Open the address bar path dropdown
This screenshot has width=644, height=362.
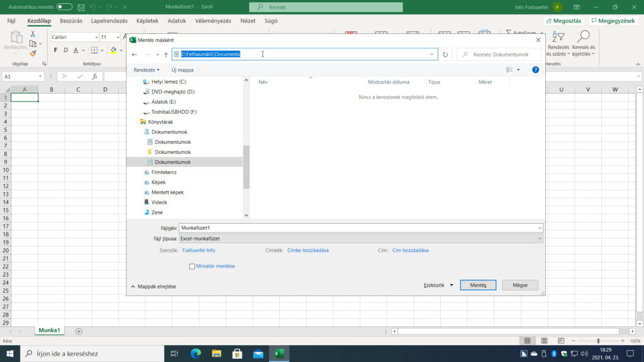431,54
